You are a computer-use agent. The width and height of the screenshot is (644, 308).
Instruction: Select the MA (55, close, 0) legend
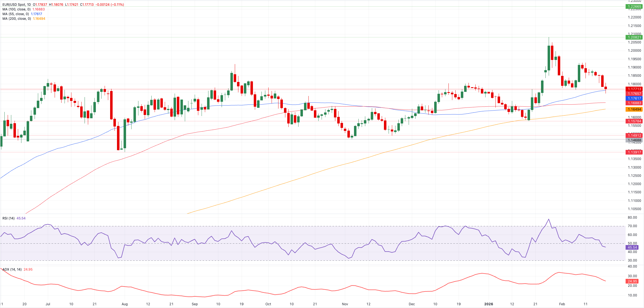16,14
